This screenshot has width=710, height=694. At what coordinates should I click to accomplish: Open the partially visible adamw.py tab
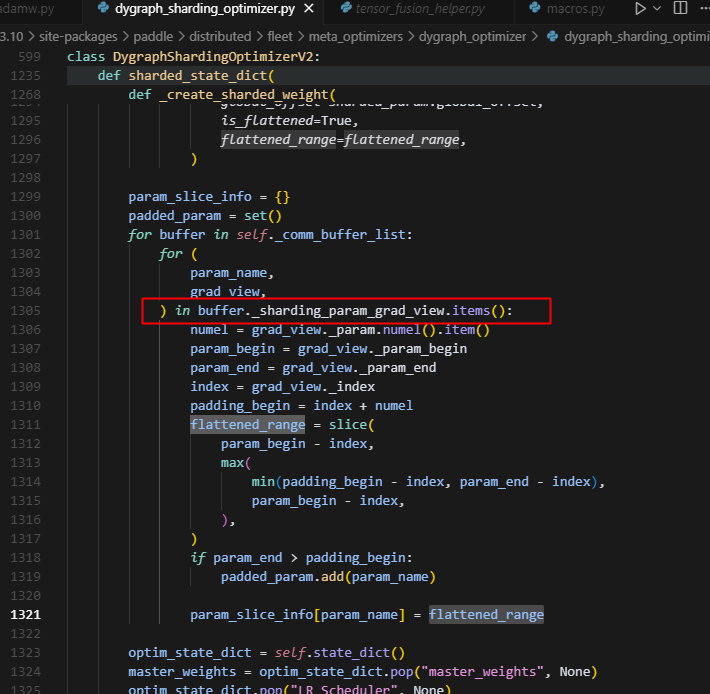pos(28,10)
